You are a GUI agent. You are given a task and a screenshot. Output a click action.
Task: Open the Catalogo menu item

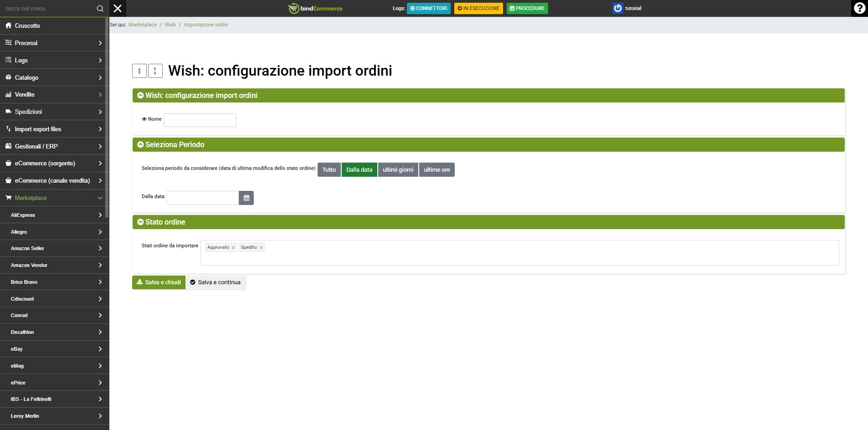[x=55, y=77]
